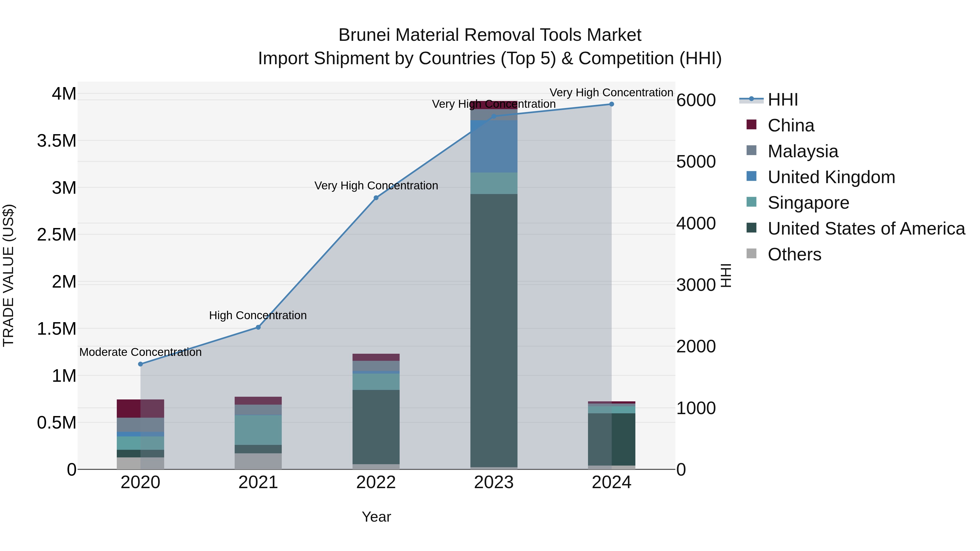Click the 2023 Singapore bar segment
The image size is (980, 551).
pyautogui.click(x=494, y=183)
